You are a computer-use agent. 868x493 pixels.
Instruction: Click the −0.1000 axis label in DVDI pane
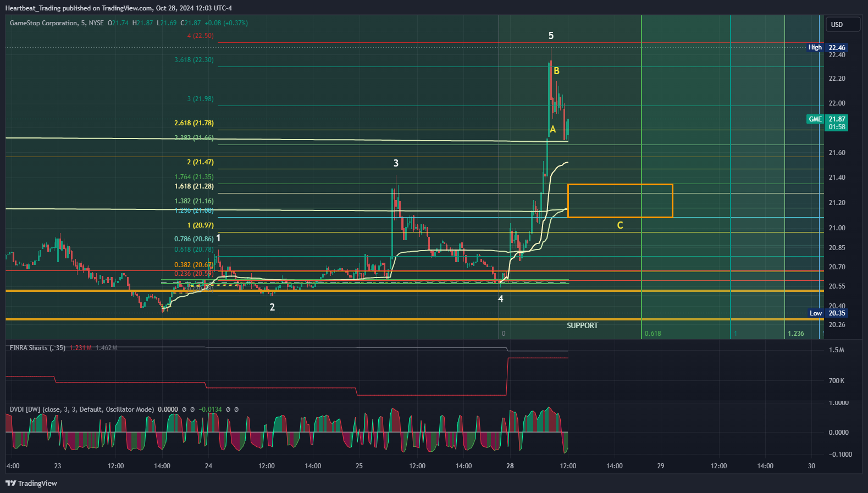point(841,455)
